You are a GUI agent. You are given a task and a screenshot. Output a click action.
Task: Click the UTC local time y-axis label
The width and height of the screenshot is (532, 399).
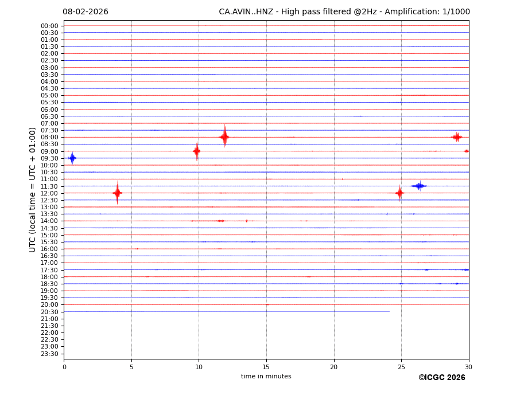tap(33, 189)
